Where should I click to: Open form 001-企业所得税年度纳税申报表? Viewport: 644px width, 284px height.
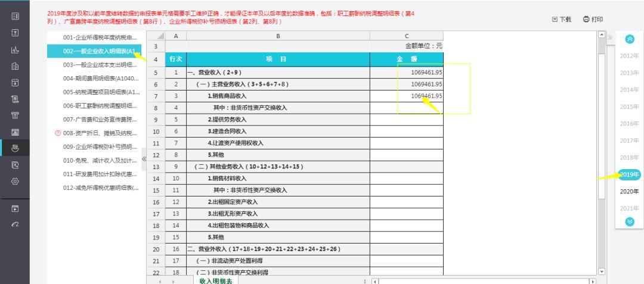coord(100,38)
